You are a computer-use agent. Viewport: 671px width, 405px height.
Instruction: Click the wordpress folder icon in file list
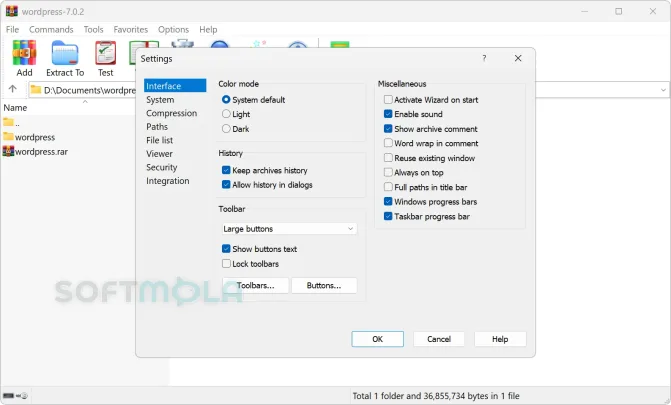pyautogui.click(x=8, y=137)
